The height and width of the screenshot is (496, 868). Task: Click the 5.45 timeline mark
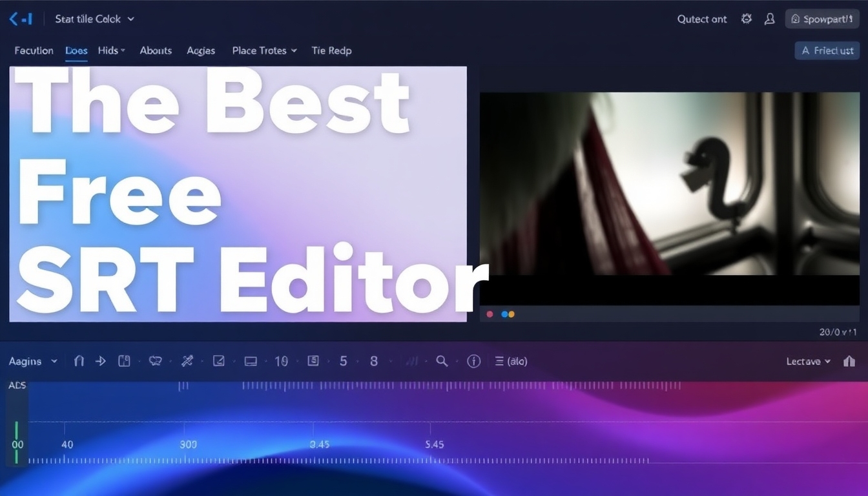[435, 444]
